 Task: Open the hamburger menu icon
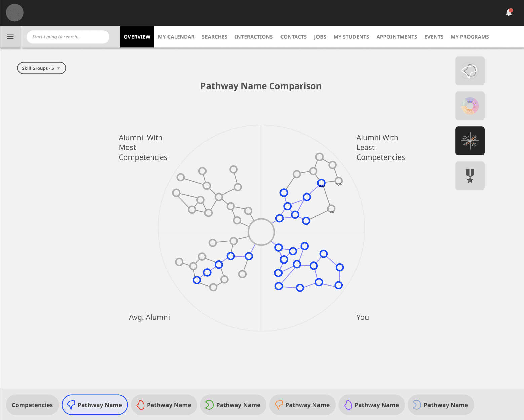tap(10, 37)
